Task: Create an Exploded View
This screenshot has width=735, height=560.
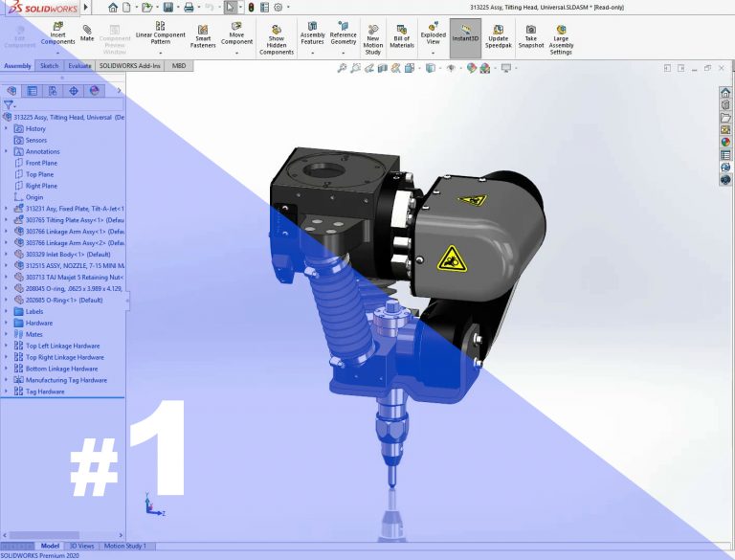Action: coord(434,36)
